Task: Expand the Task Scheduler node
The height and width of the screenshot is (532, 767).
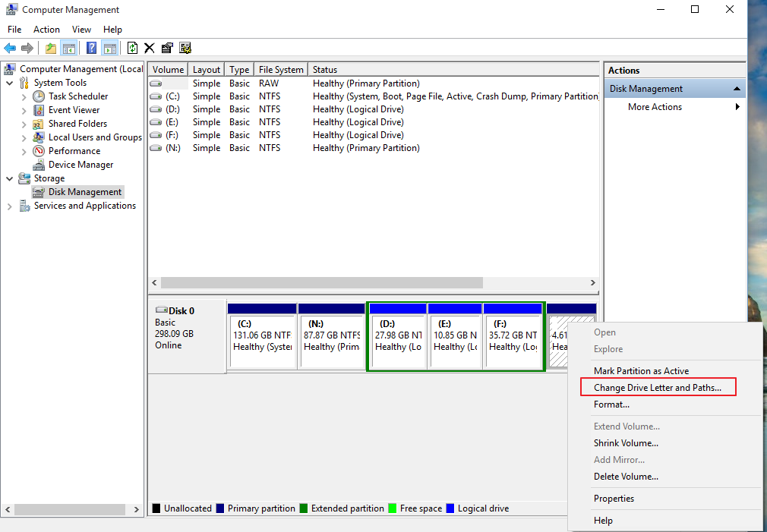Action: [x=24, y=97]
